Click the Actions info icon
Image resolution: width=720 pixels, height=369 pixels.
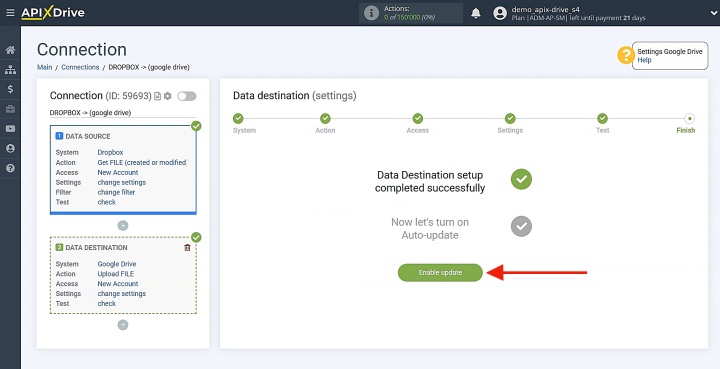pyautogui.click(x=371, y=13)
